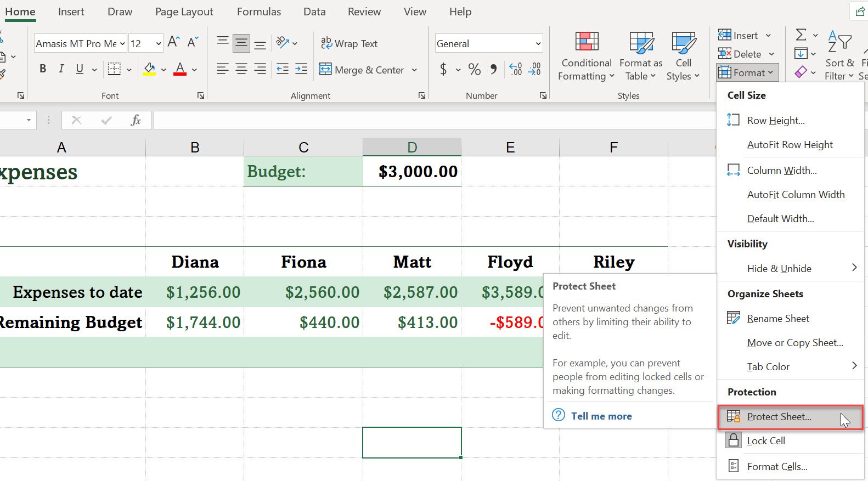Align text right
This screenshot has height=481, width=868.
click(x=260, y=69)
